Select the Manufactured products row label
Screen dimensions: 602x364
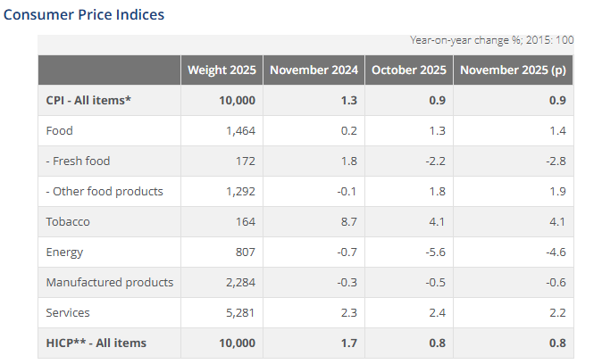click(109, 282)
